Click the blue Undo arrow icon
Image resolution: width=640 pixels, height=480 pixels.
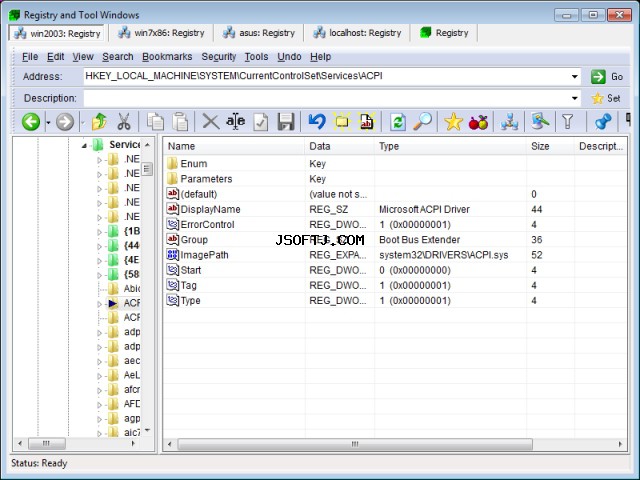point(317,122)
